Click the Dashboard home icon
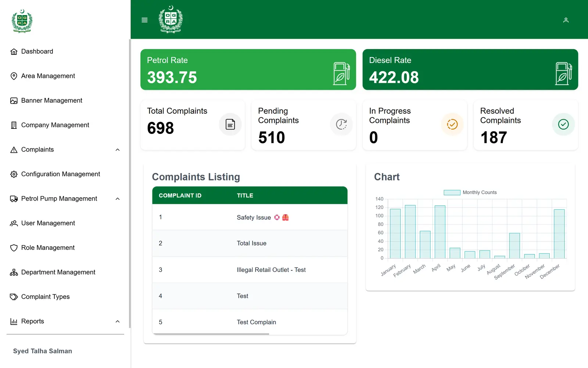 (x=14, y=52)
